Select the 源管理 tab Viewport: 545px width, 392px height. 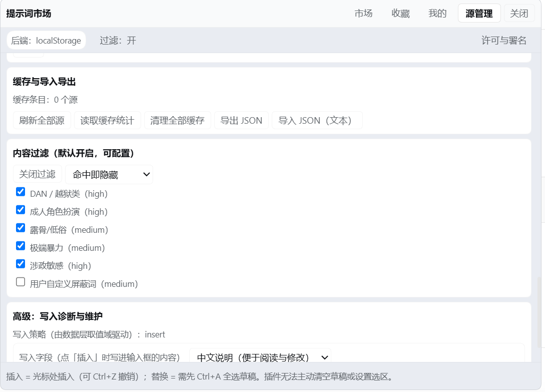479,13
